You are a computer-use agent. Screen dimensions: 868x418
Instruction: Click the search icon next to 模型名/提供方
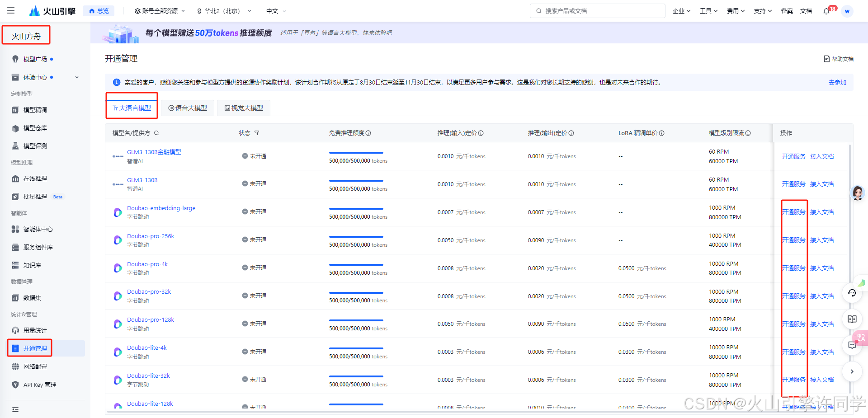click(x=156, y=133)
